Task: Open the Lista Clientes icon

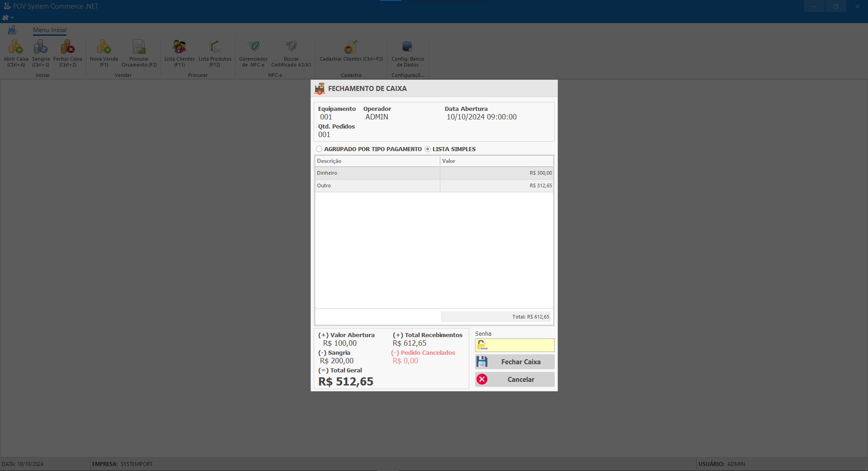Action: click(179, 47)
